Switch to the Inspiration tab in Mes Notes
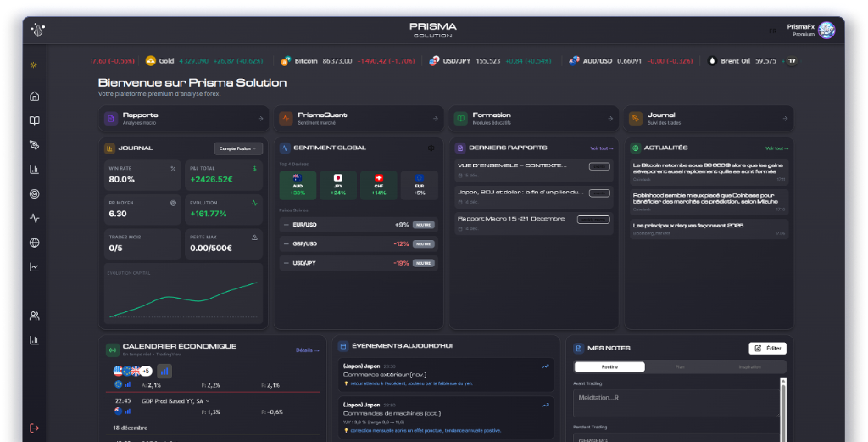The height and width of the screenshot is (442, 868). (x=749, y=367)
